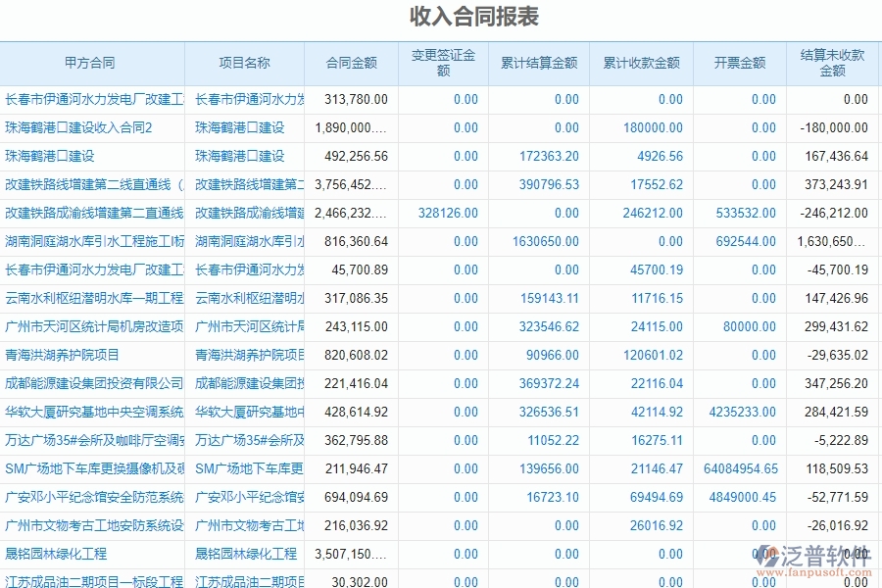Click project 成都能源建设集团投资有限公司
Viewport: 882px width, 588px height.
click(x=92, y=383)
